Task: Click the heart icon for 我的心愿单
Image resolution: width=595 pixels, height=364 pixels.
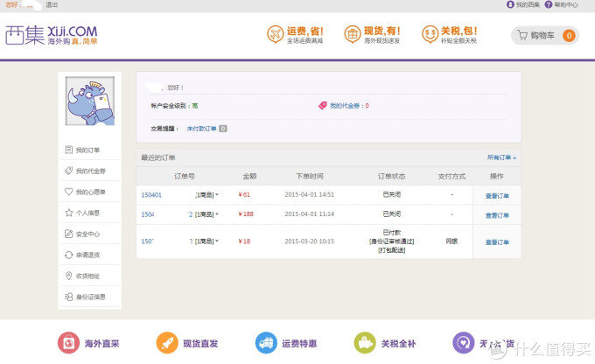Action: tap(68, 192)
